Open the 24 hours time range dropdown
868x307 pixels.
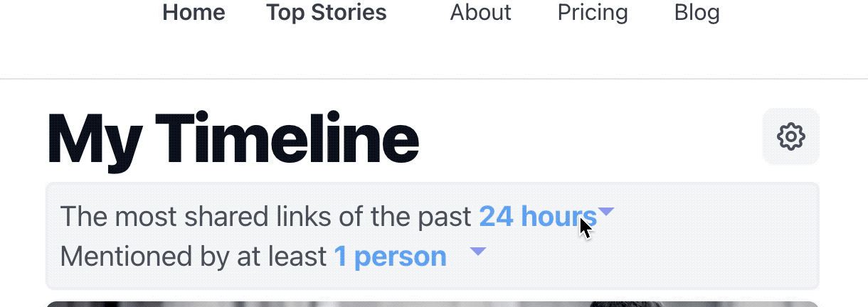click(x=538, y=216)
